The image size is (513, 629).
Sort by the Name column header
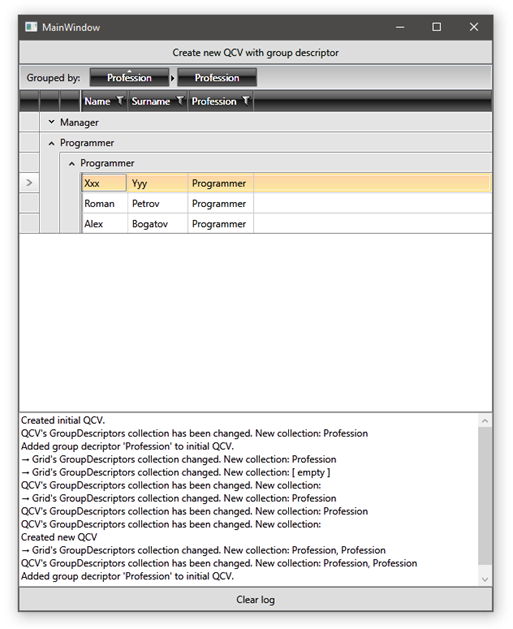click(x=97, y=101)
